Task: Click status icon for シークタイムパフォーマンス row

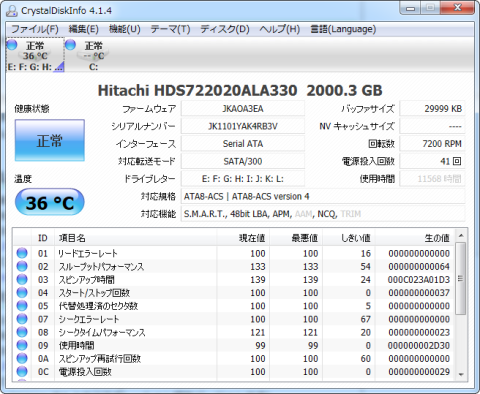Action: click(22, 332)
